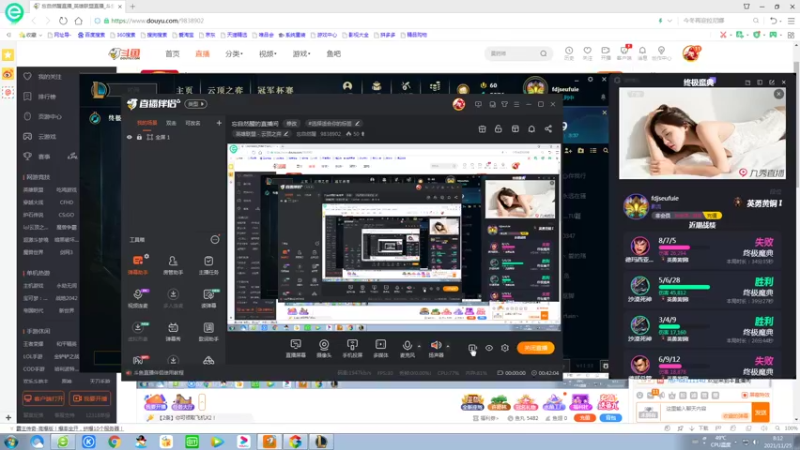Open the 弹幕秀 tool in toolbox
Image resolution: width=800 pixels, height=450 pixels.
click(173, 332)
